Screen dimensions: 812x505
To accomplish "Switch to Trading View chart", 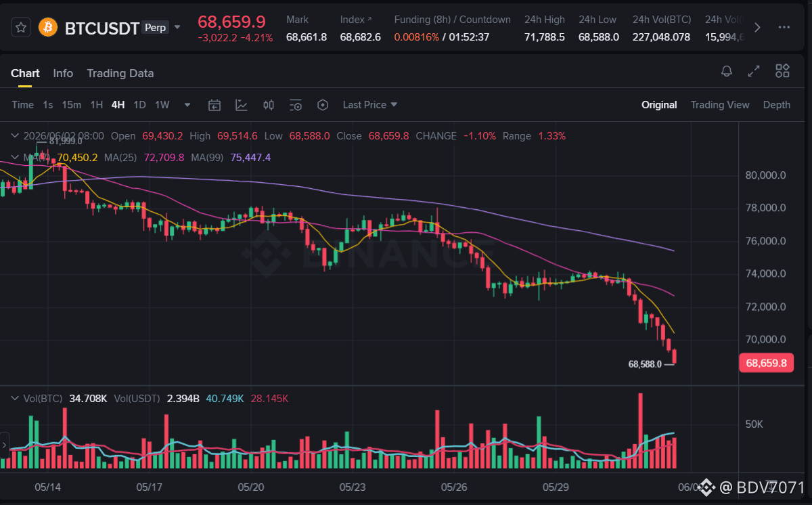I will [720, 104].
